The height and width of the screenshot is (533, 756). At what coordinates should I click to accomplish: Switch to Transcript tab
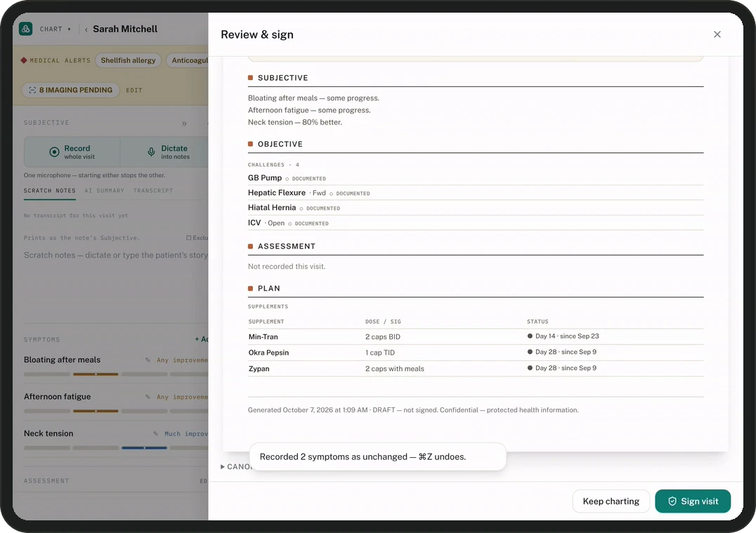[153, 191]
